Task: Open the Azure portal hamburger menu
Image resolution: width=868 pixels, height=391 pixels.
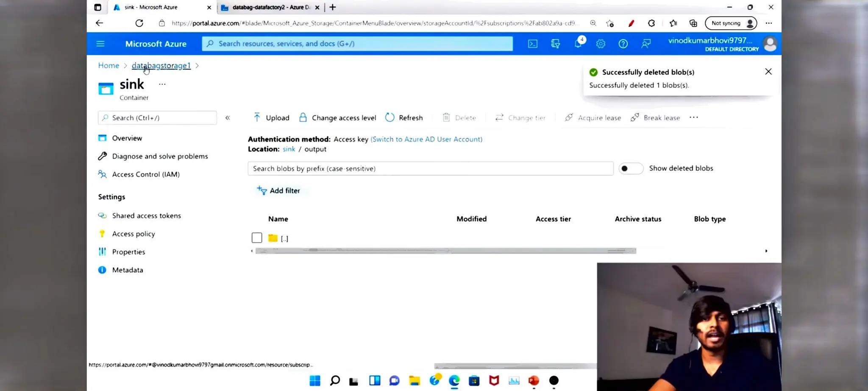Action: coord(100,44)
